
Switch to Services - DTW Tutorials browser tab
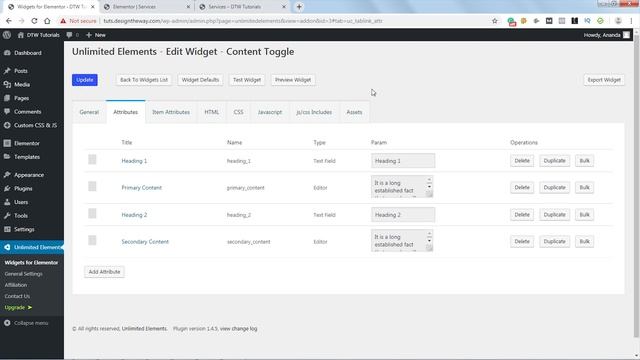(242, 7)
